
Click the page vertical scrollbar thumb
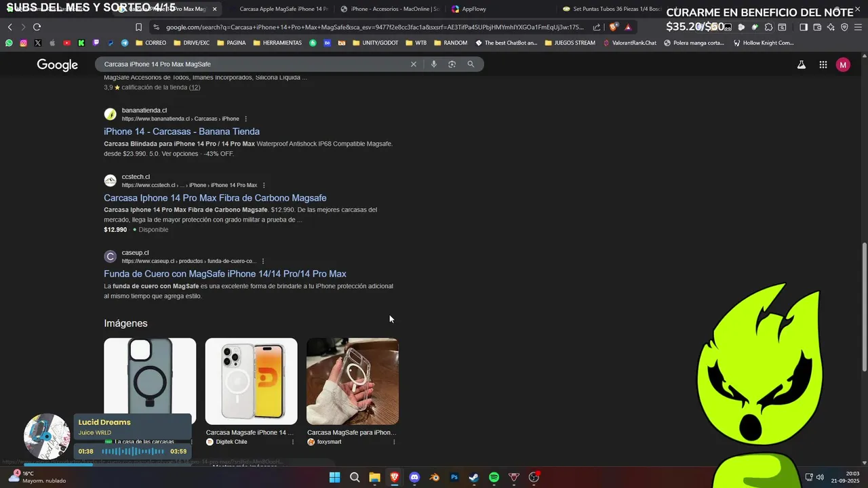pos(864,306)
